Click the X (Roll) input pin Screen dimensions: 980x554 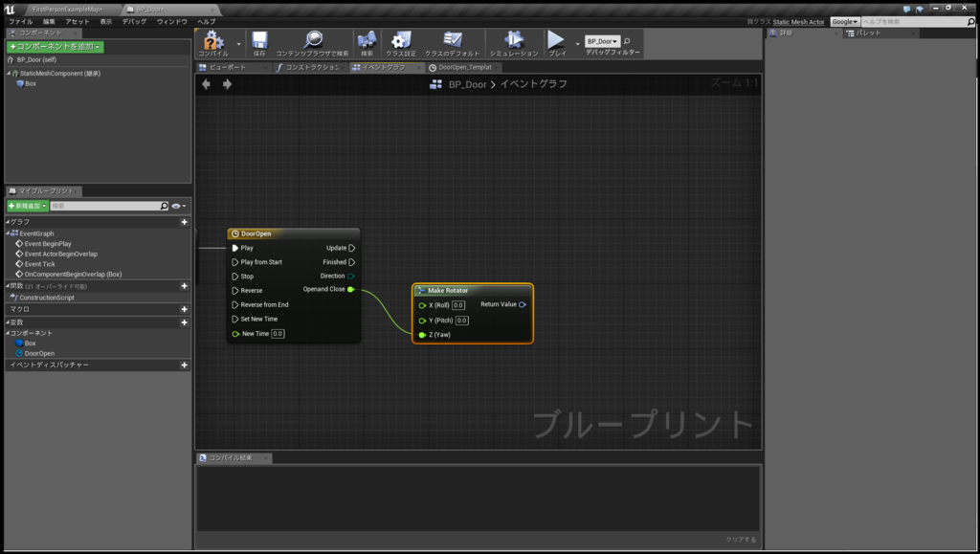click(x=422, y=305)
